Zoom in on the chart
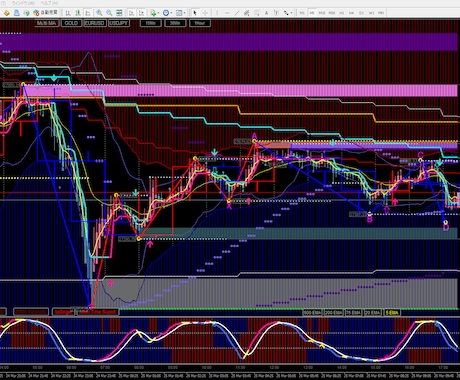 point(99,13)
